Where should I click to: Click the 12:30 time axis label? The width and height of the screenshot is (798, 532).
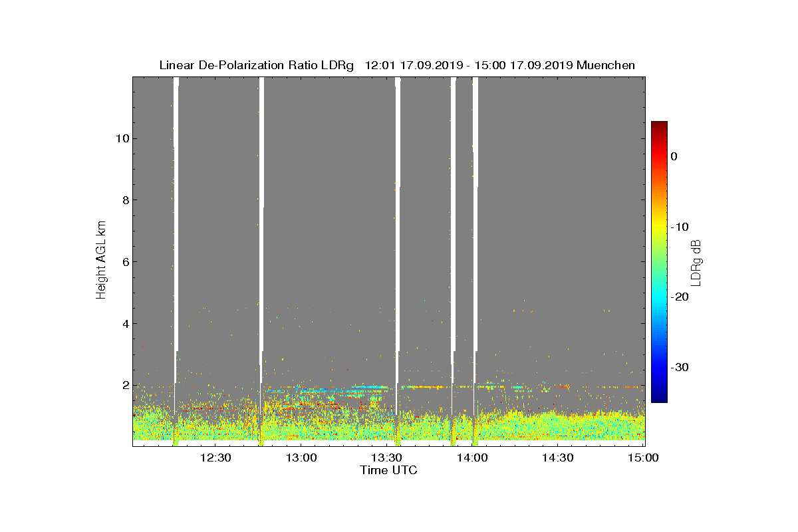[215, 458]
